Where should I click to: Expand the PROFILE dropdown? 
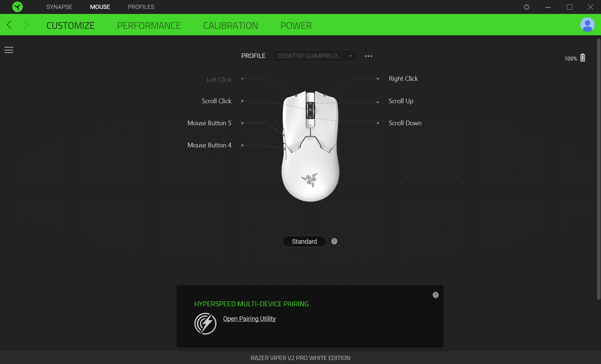pos(315,56)
